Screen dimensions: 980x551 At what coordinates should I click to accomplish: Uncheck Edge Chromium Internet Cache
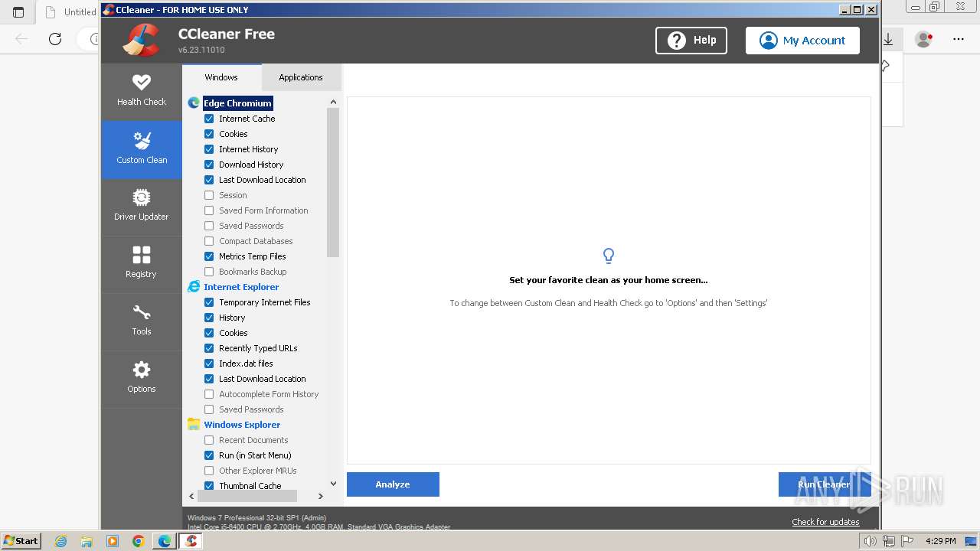tap(209, 119)
